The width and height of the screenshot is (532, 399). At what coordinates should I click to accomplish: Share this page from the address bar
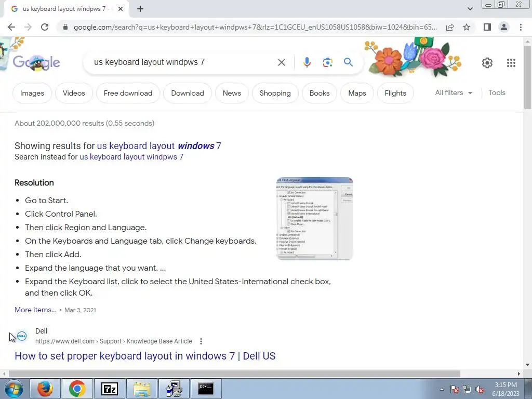450,27
